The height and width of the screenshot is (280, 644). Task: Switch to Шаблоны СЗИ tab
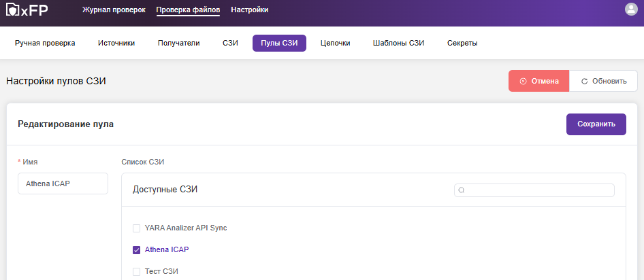[x=398, y=43]
